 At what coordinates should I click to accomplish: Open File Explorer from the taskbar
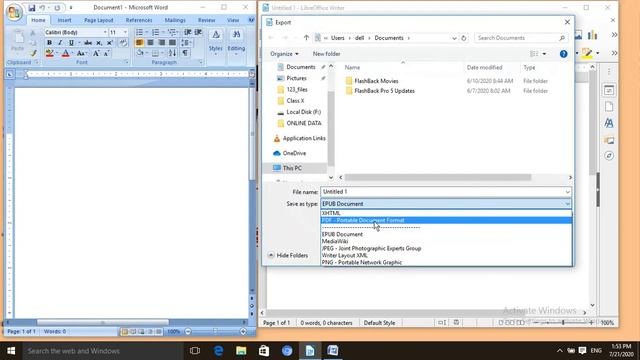coord(241,351)
